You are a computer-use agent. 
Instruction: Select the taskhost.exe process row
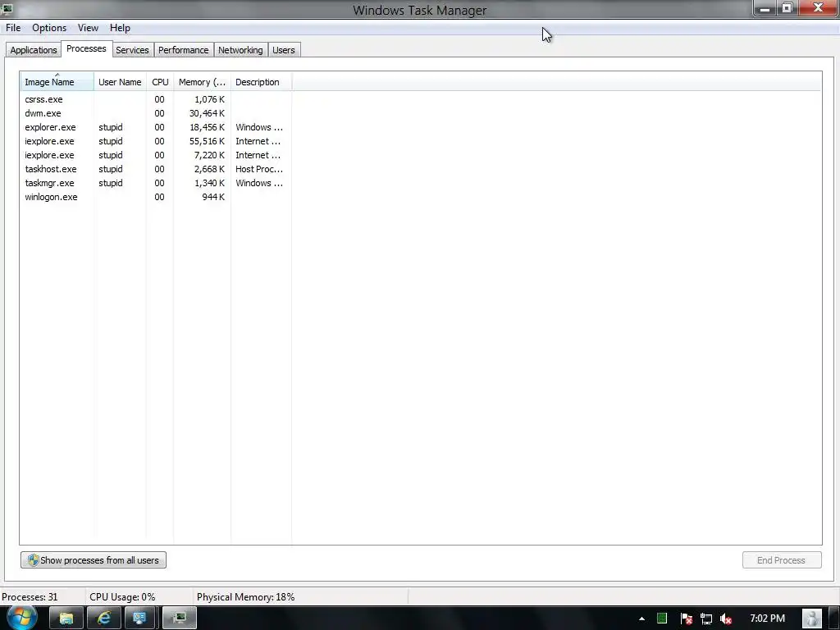tap(155, 169)
